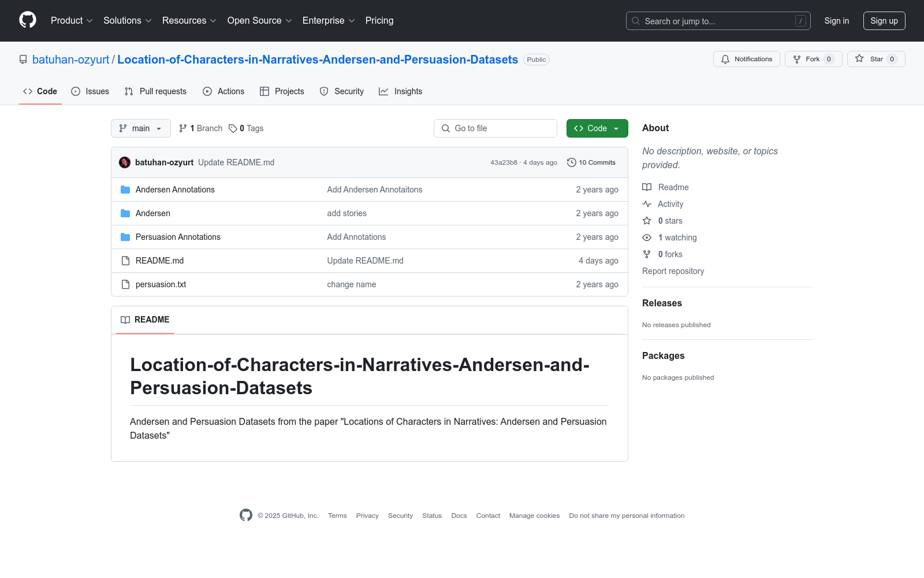
Task: View the 0 stars link
Action: point(662,221)
